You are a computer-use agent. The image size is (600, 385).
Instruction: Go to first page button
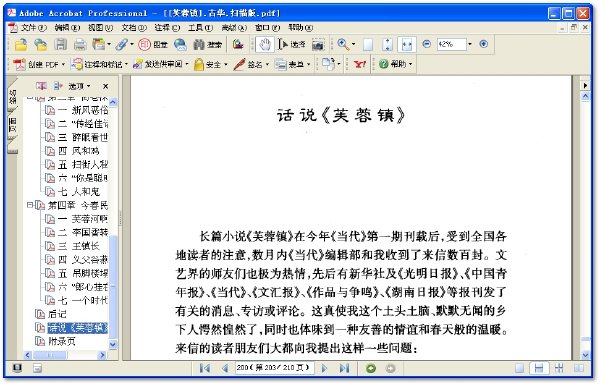(x=205, y=369)
